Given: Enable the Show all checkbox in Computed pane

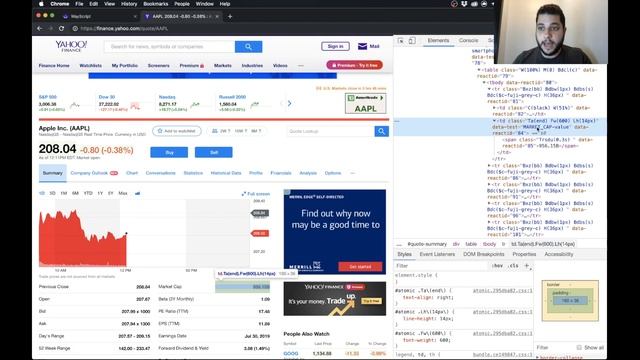Looking at the screenshot, I should [579, 347].
